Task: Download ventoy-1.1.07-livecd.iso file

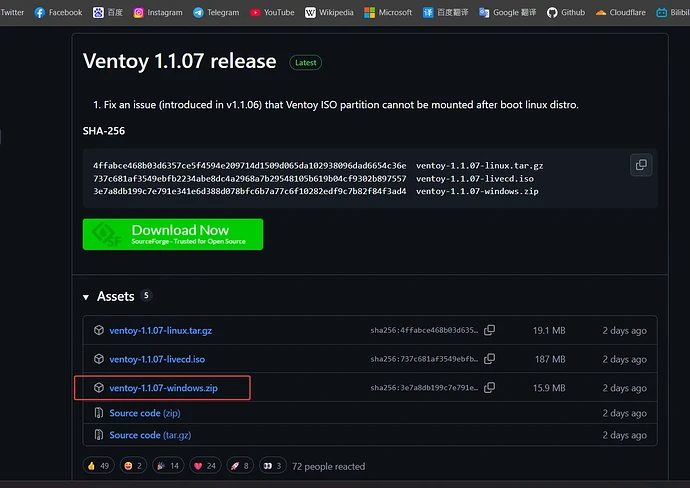Action: pos(157,359)
